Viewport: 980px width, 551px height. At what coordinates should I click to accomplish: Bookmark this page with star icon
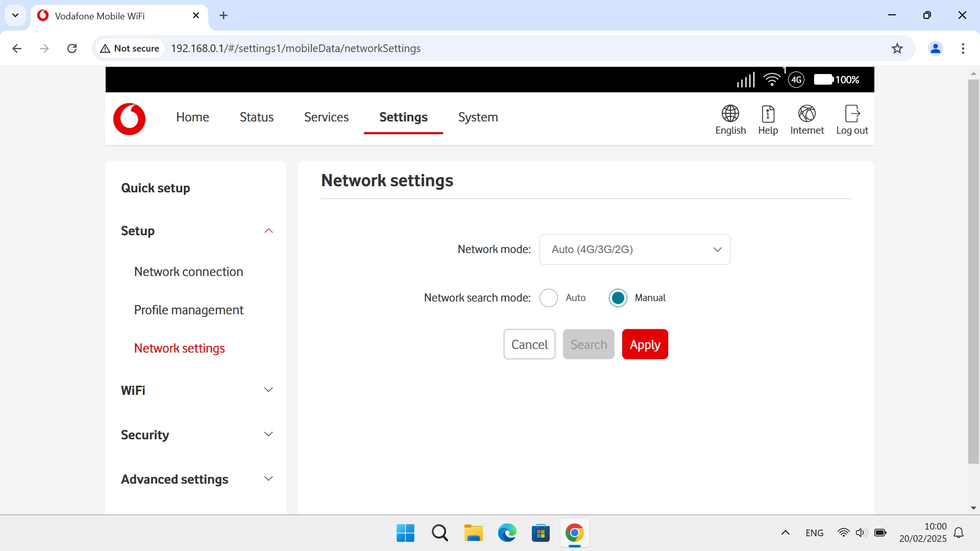point(897,48)
